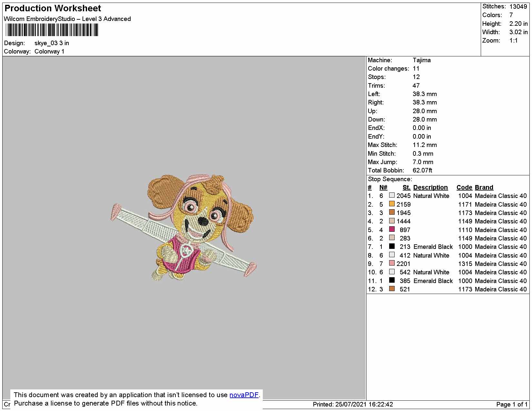Click the St. column header
532x411 pixels.
[x=407, y=187]
